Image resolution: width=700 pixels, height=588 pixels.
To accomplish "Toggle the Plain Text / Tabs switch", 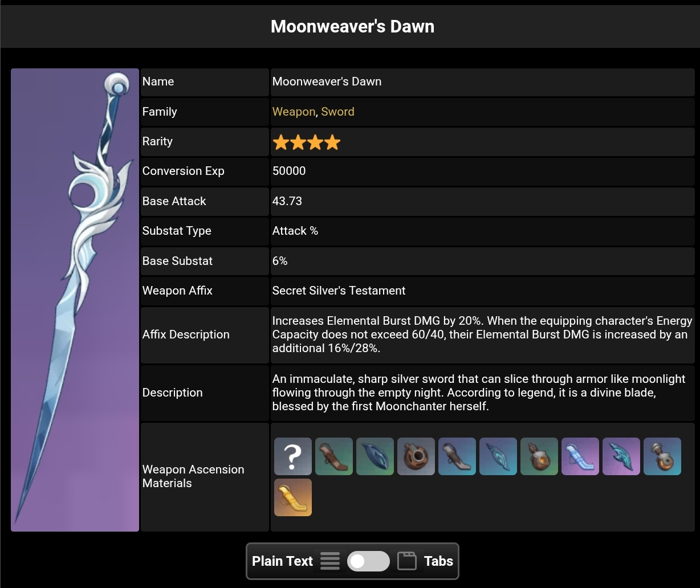I will pos(369,561).
